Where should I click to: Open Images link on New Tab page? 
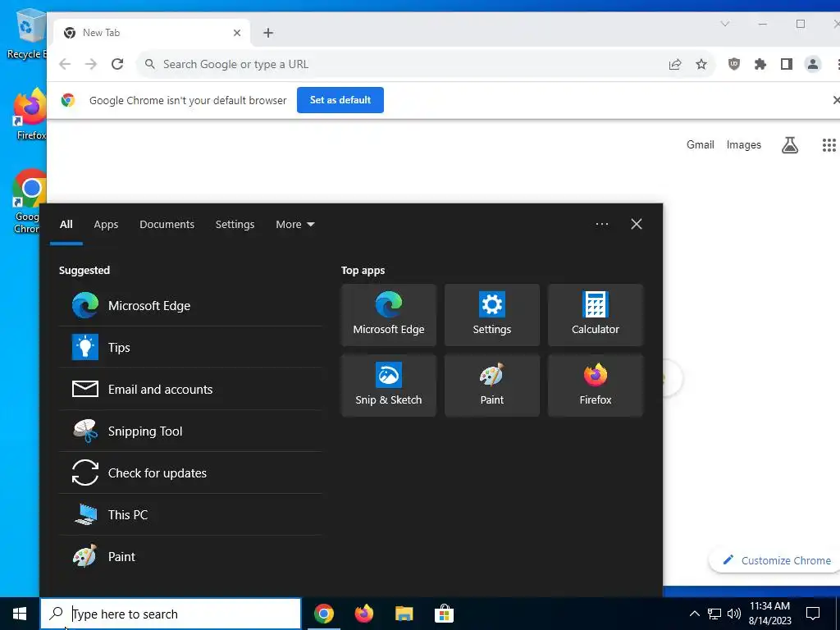point(743,144)
